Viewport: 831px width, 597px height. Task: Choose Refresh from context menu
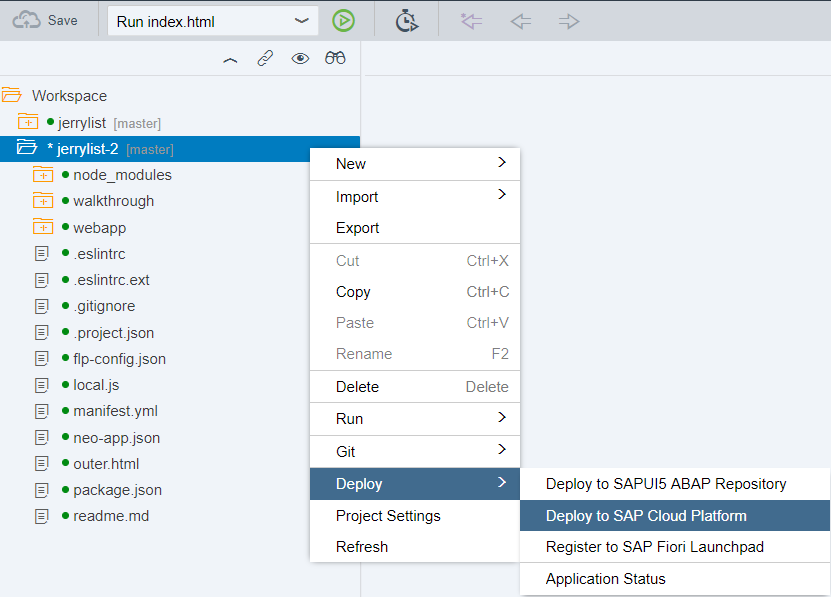(x=414, y=547)
